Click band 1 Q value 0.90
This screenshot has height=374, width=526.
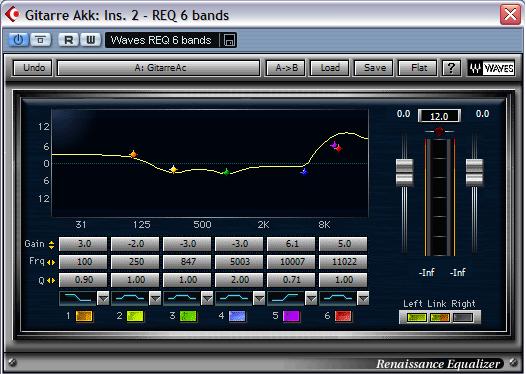point(83,280)
